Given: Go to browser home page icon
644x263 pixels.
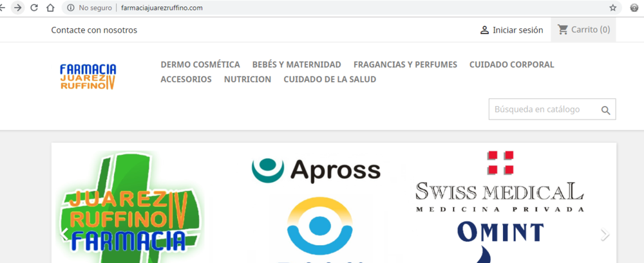Looking at the screenshot, I should tap(50, 7).
